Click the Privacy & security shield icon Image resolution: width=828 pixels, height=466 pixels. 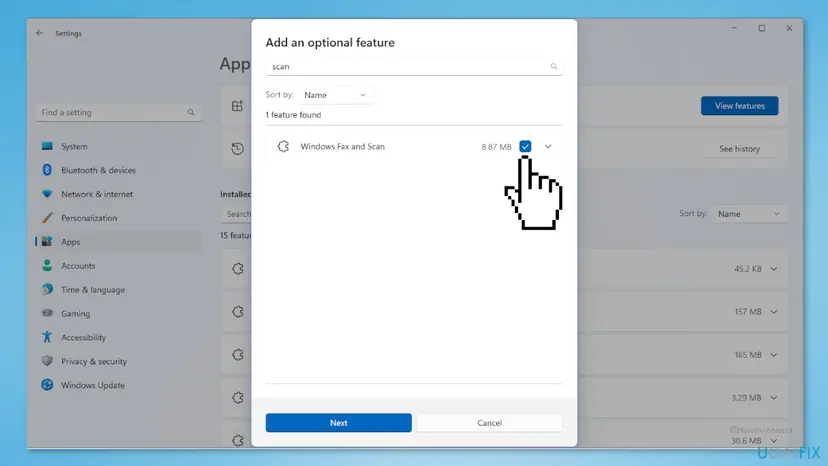tap(47, 361)
